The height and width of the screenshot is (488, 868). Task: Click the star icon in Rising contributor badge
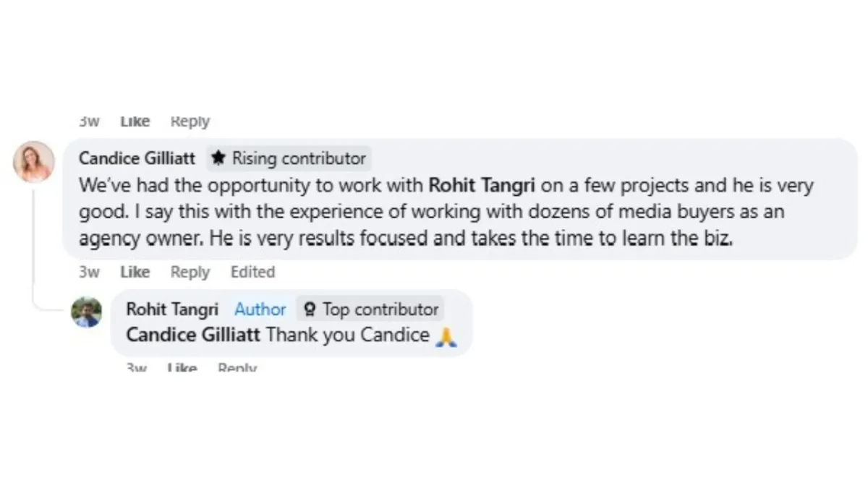click(x=219, y=158)
